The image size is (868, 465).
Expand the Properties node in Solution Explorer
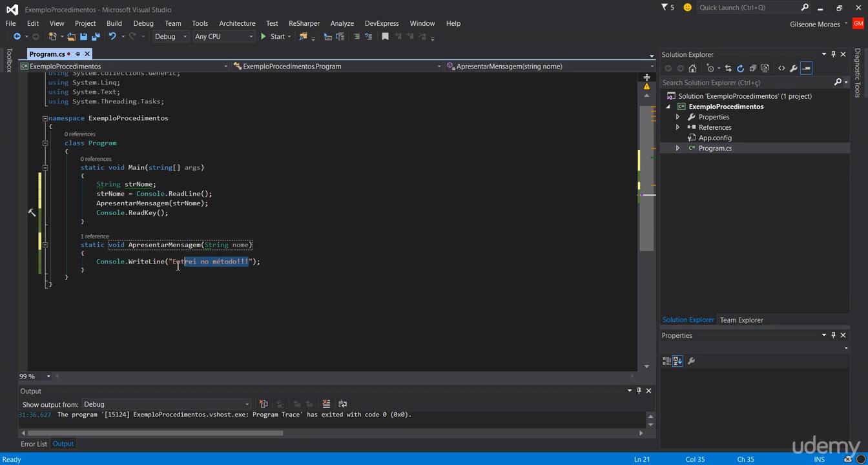pos(677,117)
